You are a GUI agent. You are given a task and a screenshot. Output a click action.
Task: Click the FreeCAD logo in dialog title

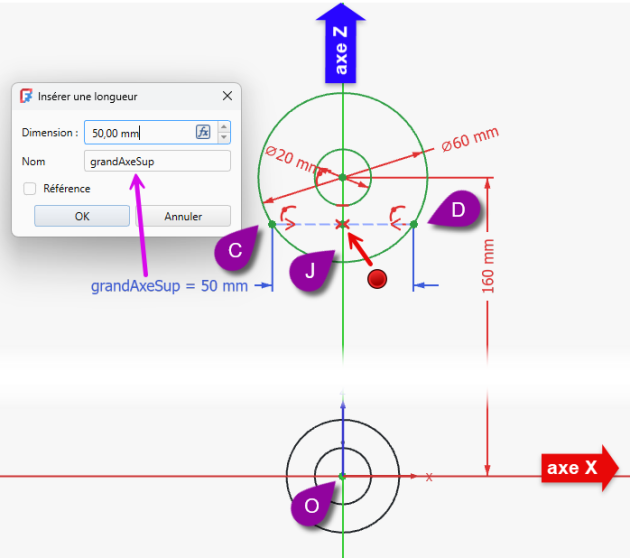point(27,97)
